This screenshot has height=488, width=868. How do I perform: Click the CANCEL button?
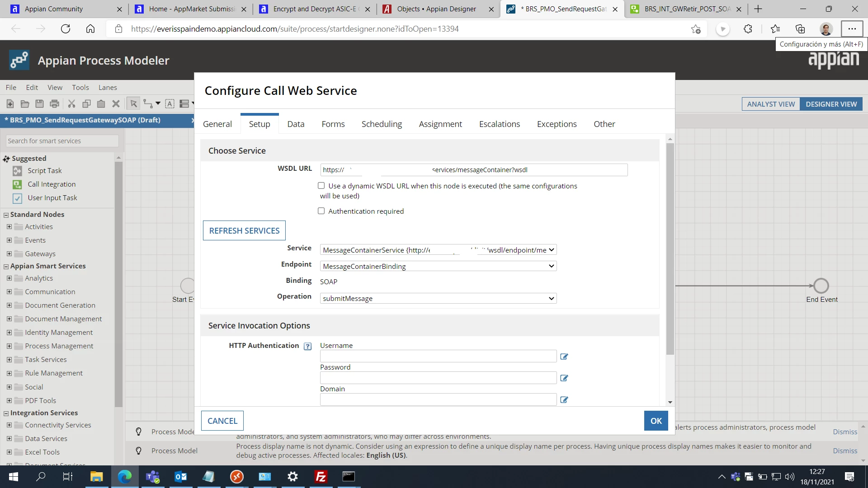tap(222, 421)
